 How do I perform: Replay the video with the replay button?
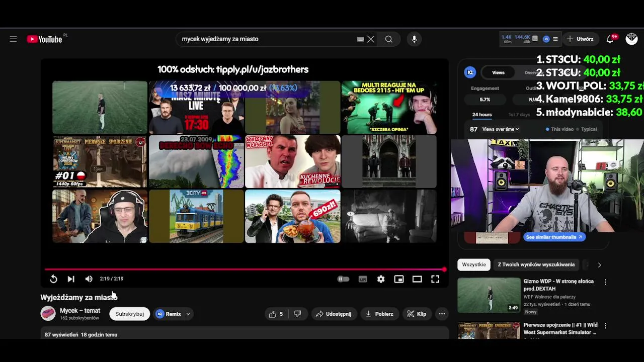coord(53,279)
